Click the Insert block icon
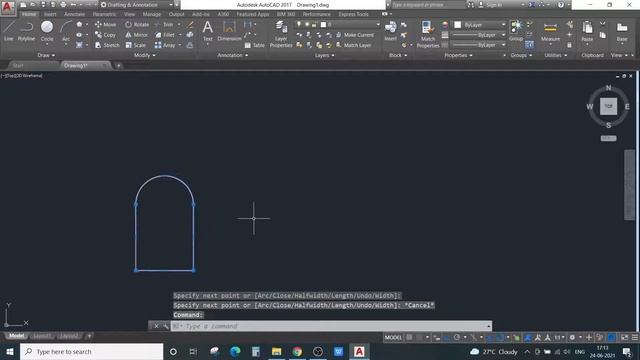The height and width of the screenshot is (360, 640). (390, 31)
